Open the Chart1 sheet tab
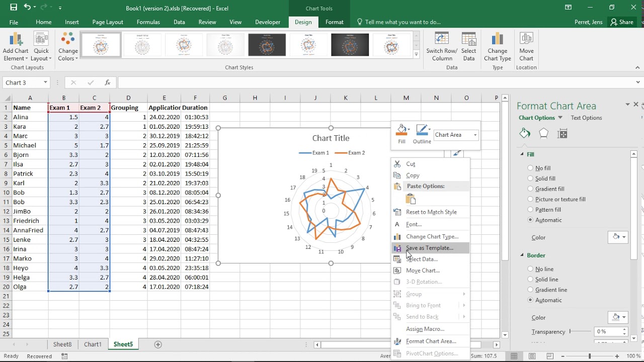 (93, 344)
